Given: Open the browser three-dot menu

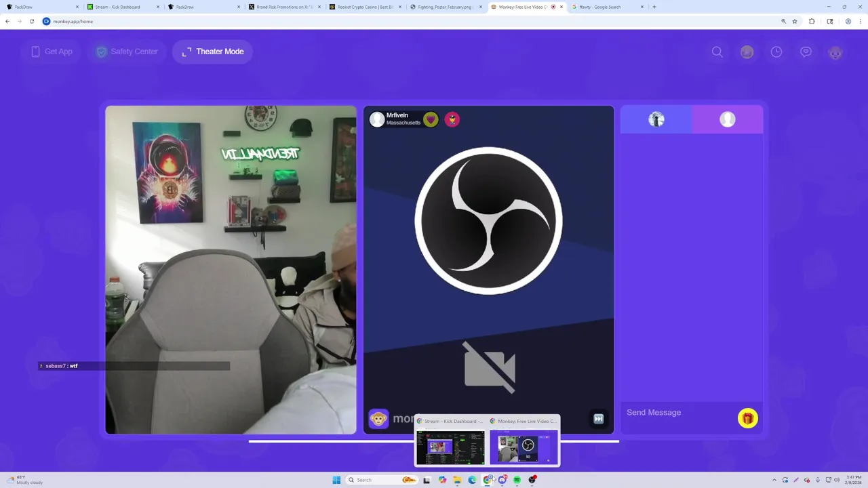Looking at the screenshot, I should click(860, 21).
